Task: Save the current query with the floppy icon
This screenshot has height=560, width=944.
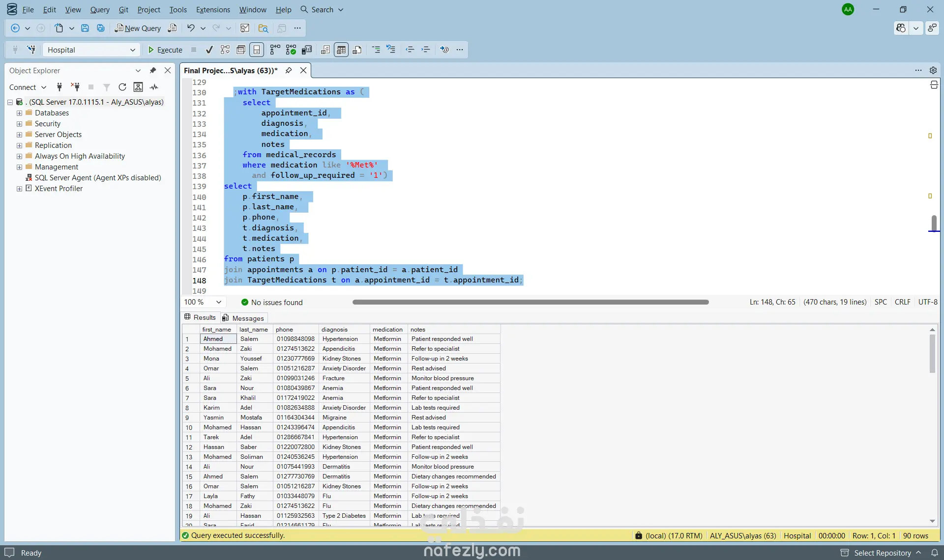Action: (x=85, y=28)
